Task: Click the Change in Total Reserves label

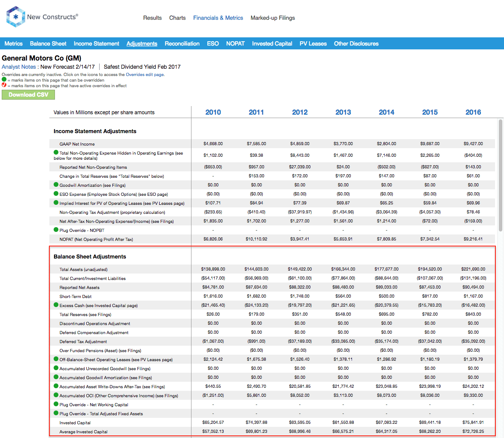Action: point(112,176)
